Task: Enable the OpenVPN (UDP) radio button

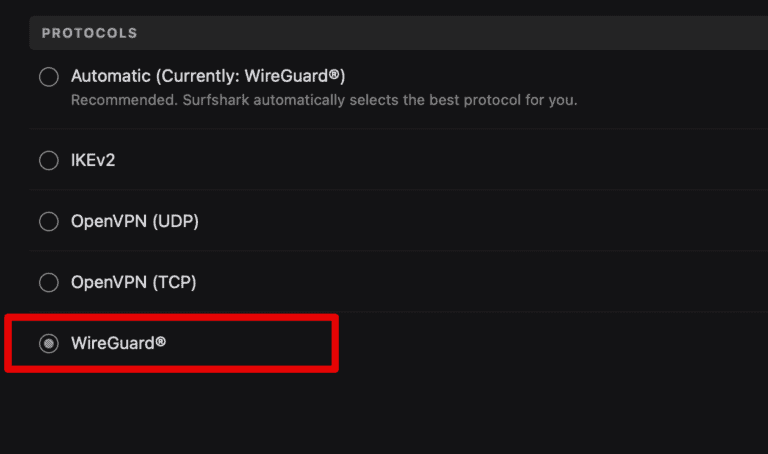Action: click(x=48, y=222)
